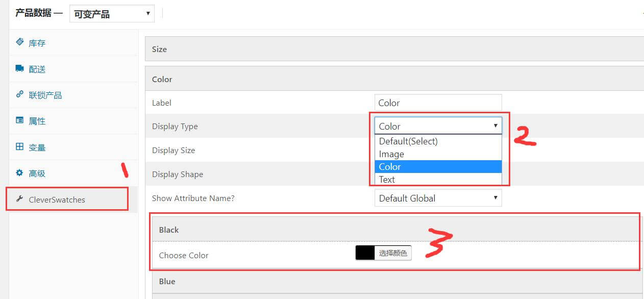Click the linked products chain icon
Screen dimensions: 644x299
20,94
